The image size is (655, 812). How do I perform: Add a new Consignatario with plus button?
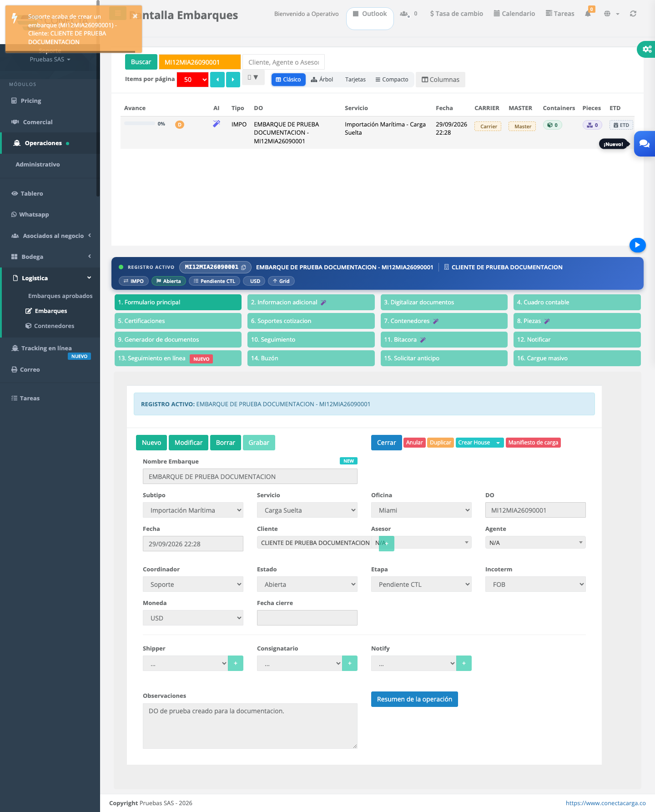(350, 663)
